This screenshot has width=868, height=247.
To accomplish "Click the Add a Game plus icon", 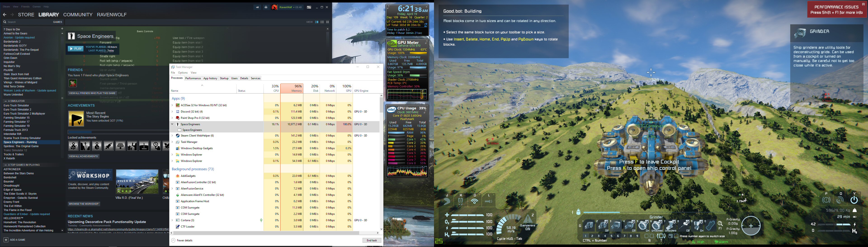I will 6,240.
